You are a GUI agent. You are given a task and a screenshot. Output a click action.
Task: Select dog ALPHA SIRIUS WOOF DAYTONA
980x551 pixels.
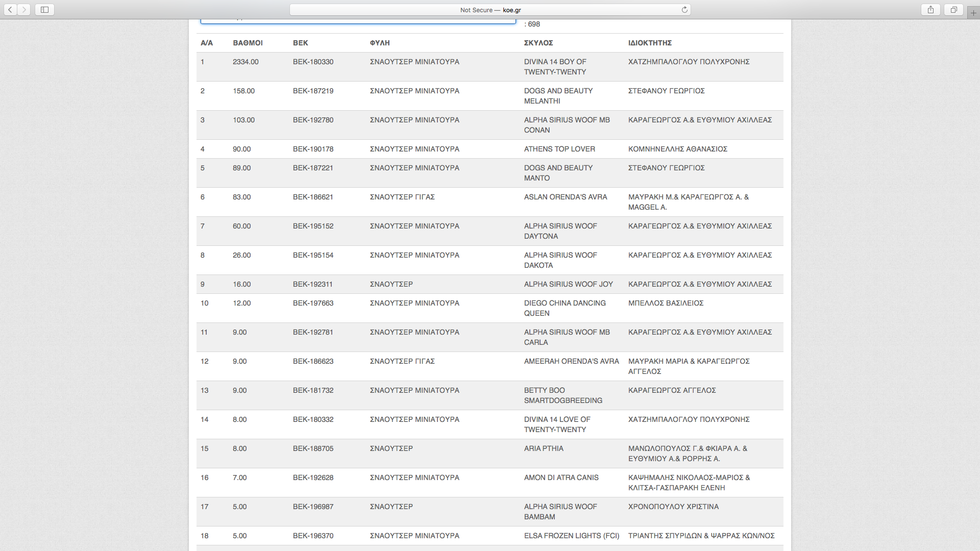[x=560, y=231]
